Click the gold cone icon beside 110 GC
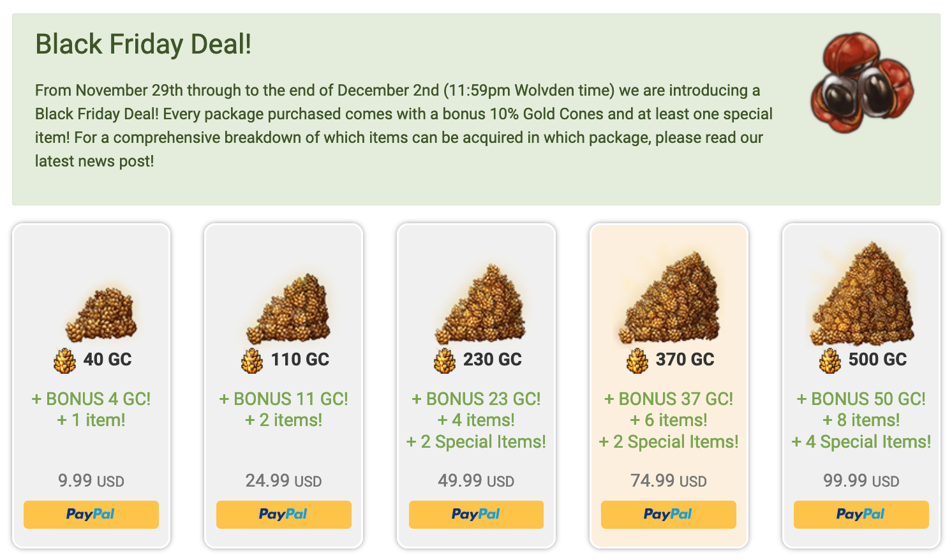952x560 pixels. [252, 360]
